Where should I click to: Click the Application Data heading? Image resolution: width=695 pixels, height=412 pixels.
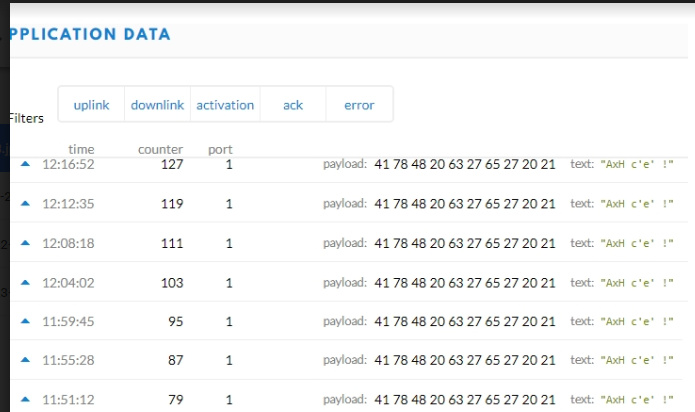point(90,34)
